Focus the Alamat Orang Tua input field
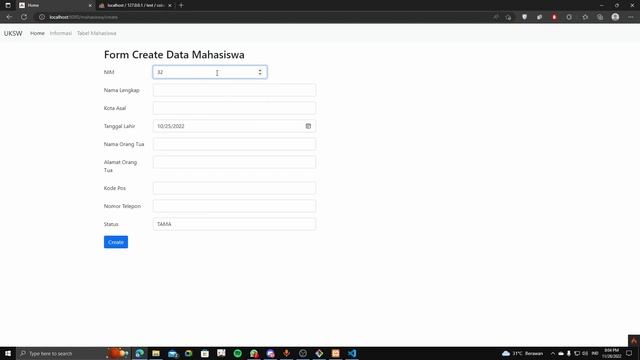Image resolution: width=640 pixels, height=360 pixels. click(234, 162)
